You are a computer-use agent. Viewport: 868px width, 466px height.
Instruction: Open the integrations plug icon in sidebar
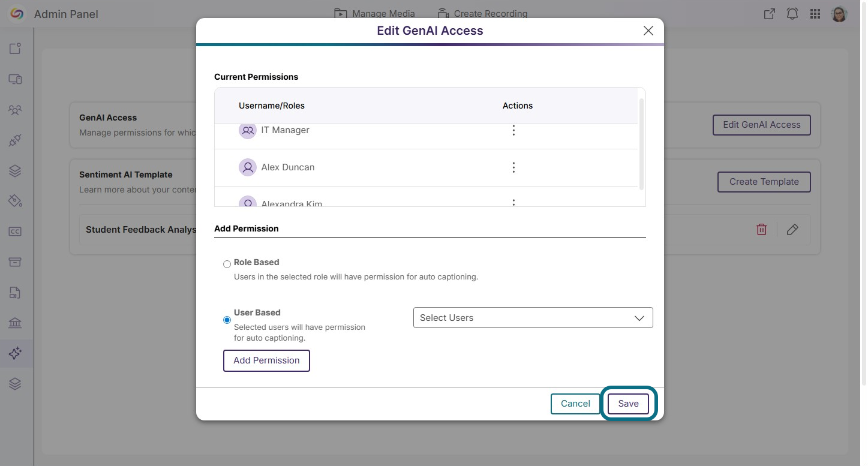(15, 141)
